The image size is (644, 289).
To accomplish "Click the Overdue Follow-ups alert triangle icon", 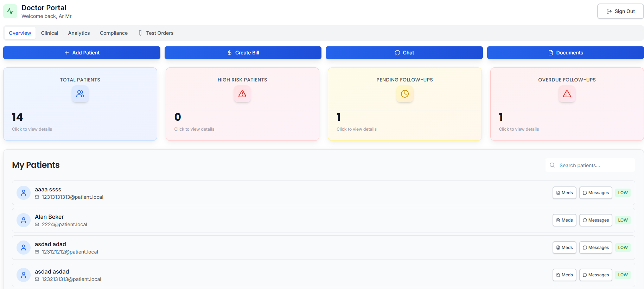I will (567, 94).
